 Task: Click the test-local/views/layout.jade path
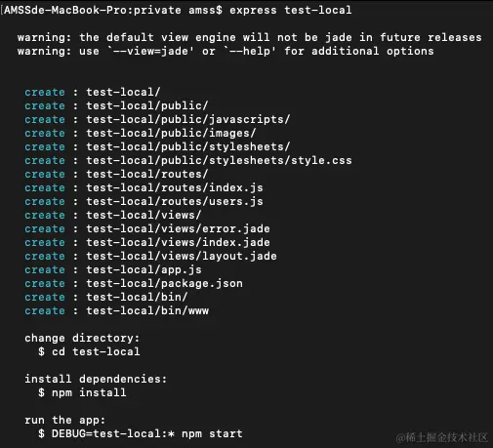(x=182, y=256)
